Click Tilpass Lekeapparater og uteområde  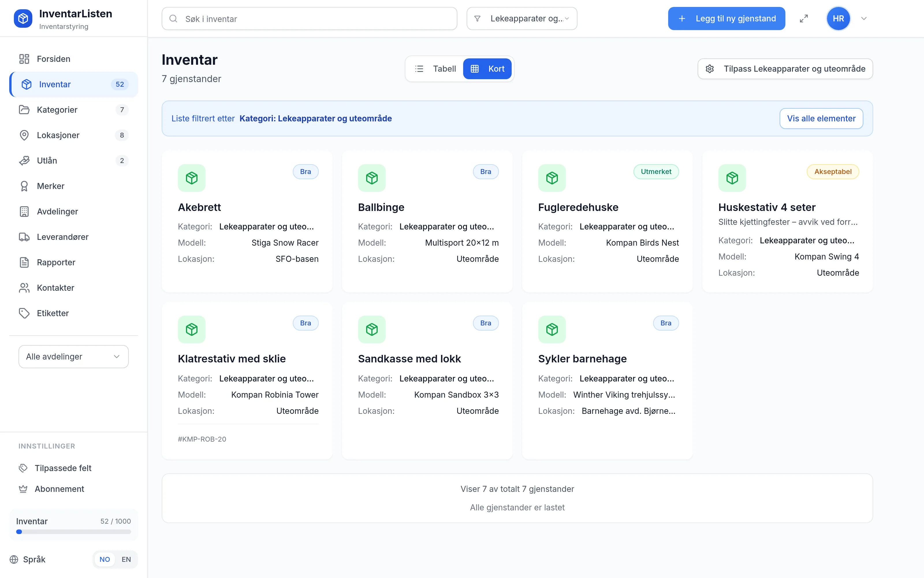click(785, 69)
